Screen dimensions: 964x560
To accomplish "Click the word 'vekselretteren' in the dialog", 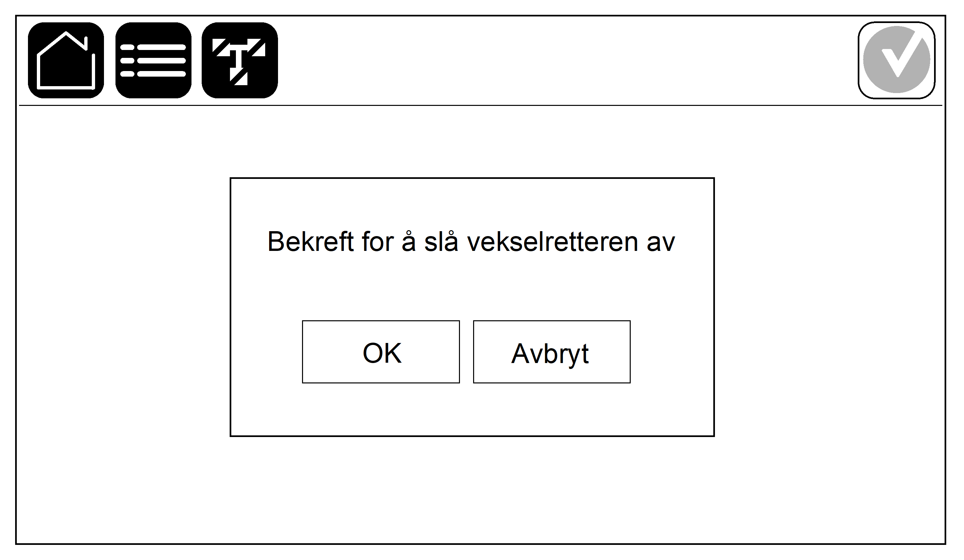I will point(552,242).
